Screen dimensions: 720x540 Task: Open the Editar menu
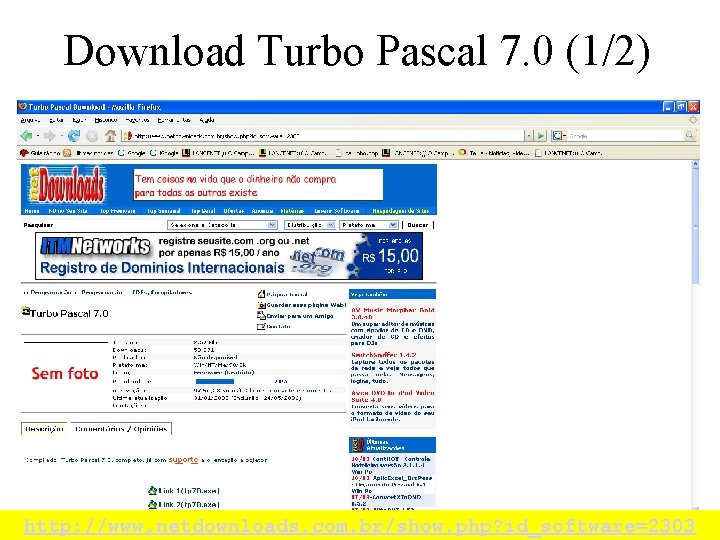[x=56, y=120]
